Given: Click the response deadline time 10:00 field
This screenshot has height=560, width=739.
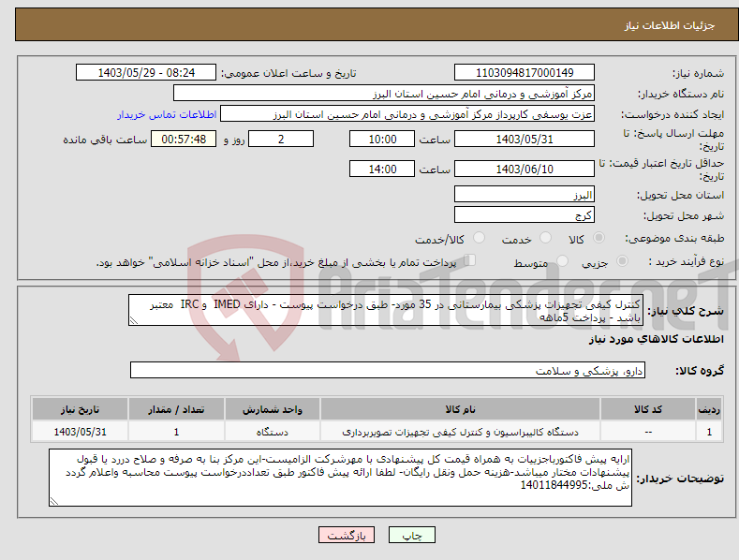Looking at the screenshot, I should coord(382,139).
